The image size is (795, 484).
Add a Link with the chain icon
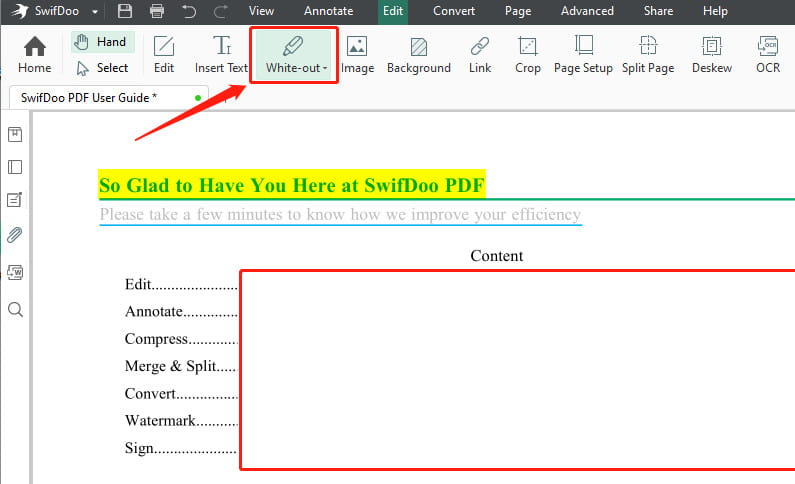(480, 55)
